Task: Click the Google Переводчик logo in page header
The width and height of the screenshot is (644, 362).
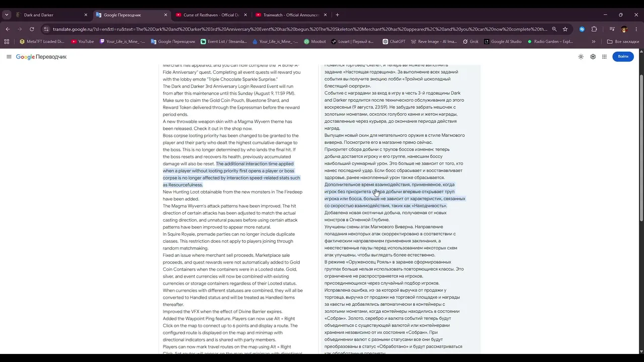Action: (41, 57)
